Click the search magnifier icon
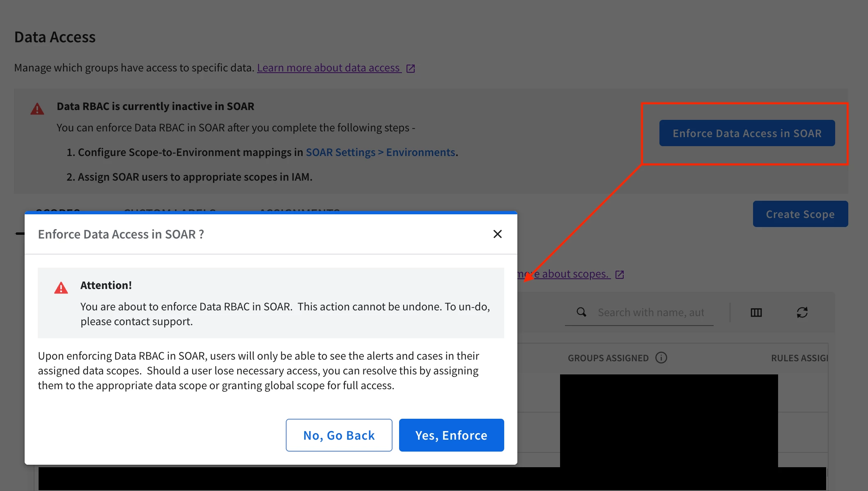868x491 pixels. (581, 312)
